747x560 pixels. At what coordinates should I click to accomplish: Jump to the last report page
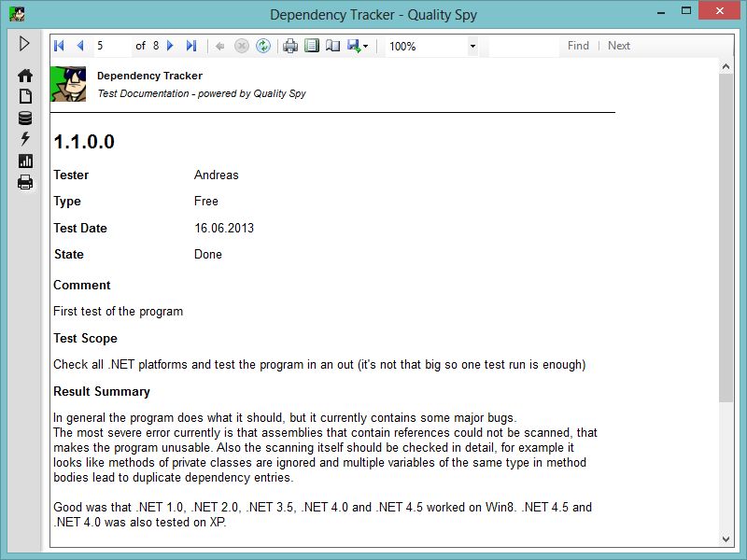pos(190,45)
